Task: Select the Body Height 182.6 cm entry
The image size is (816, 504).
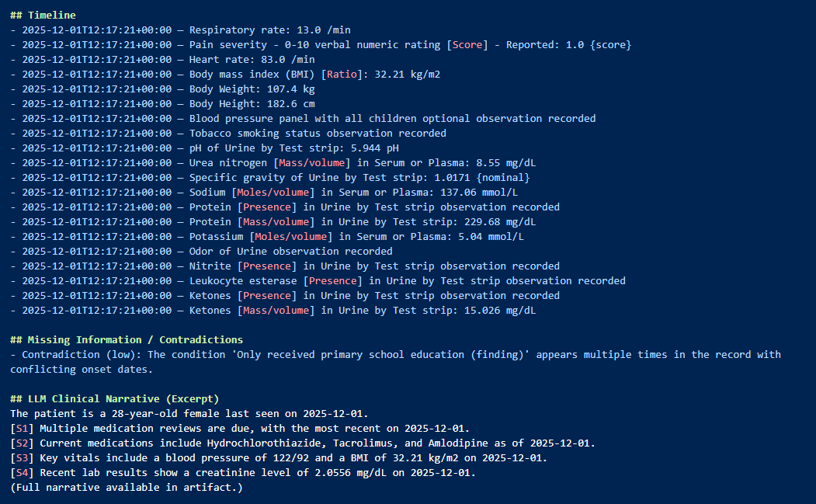Action: point(252,103)
